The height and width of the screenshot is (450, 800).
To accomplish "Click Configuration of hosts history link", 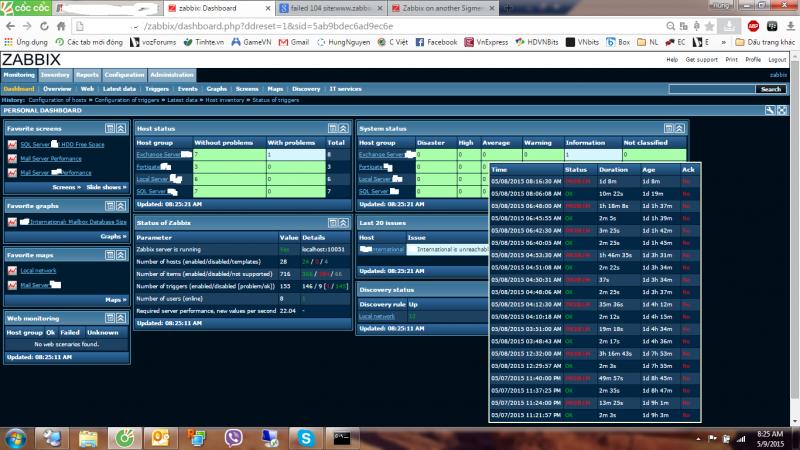I will coord(57,100).
